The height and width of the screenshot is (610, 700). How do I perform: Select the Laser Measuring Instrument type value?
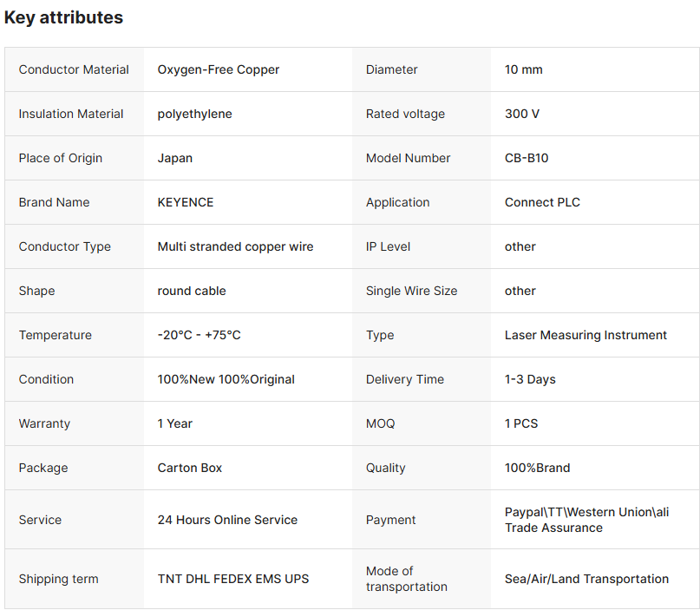586,335
